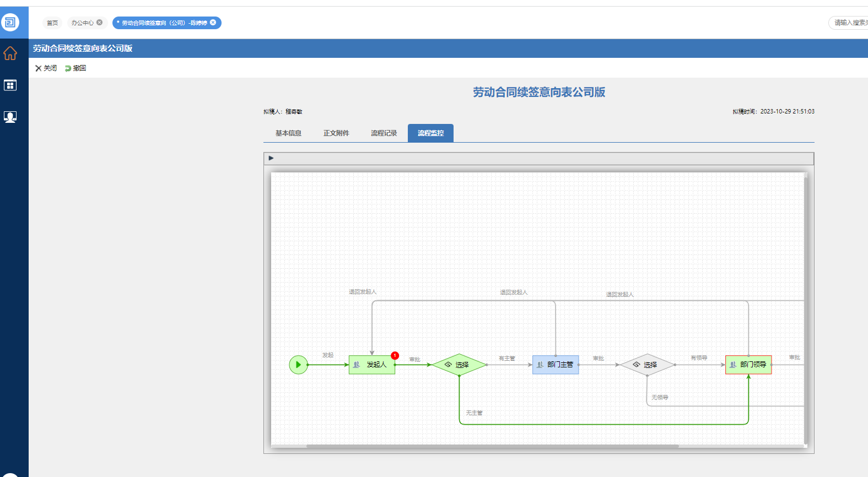Close the 办公中心 tab
This screenshot has height=477, width=868.
(x=100, y=23)
